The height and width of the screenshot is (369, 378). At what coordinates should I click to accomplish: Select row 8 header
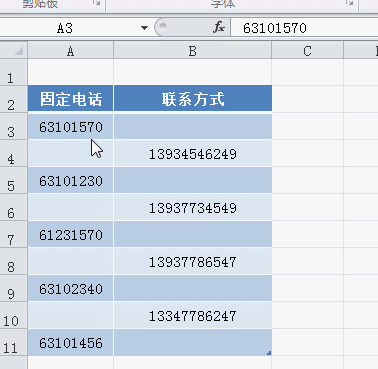tap(13, 261)
